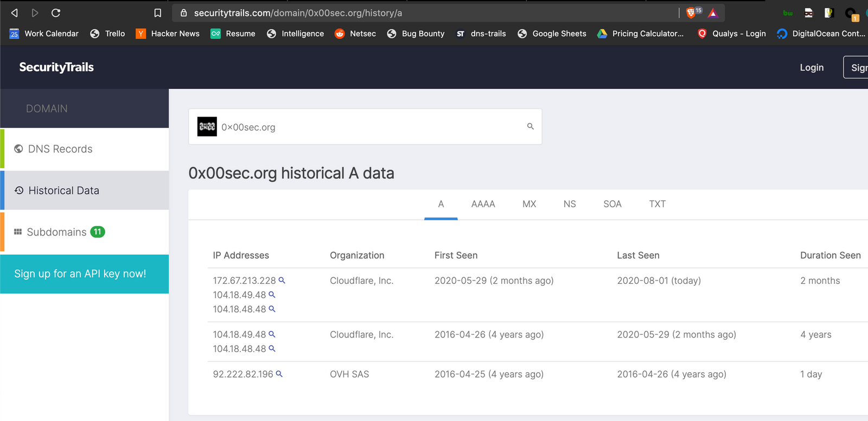Screen dimensions: 868x421
Task: Click the 1 day duration cell
Action: [x=811, y=374]
